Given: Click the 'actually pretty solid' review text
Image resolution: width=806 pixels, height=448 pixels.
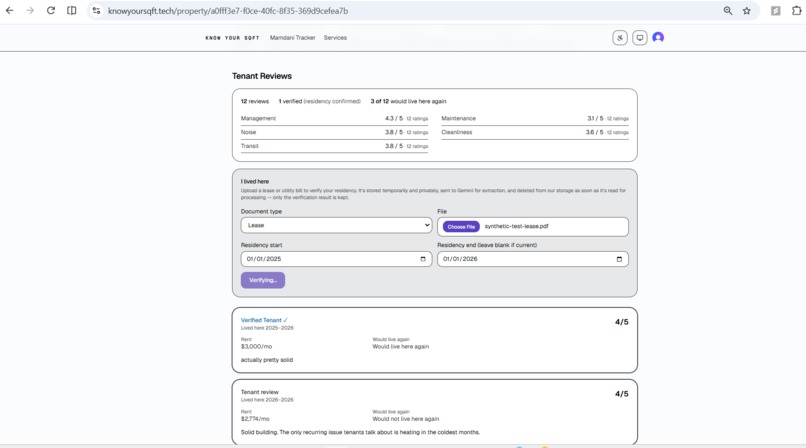Looking at the screenshot, I should point(267,360).
